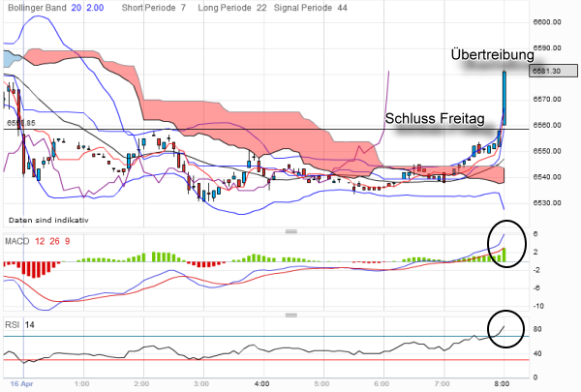Click the 5:00 time axis label
The image size is (581, 392).
tap(321, 383)
